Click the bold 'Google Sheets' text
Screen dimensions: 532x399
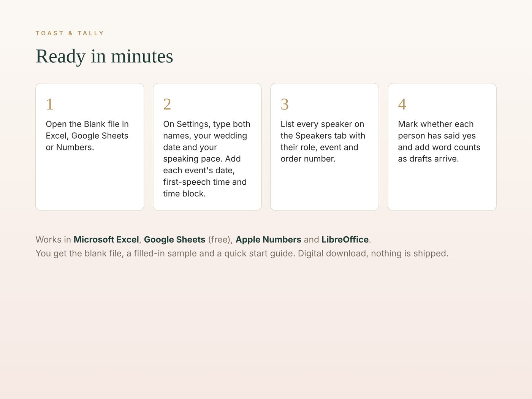pos(175,240)
